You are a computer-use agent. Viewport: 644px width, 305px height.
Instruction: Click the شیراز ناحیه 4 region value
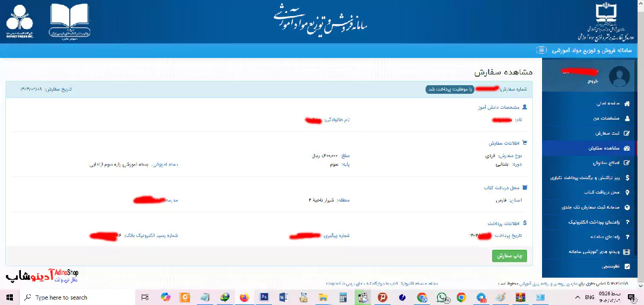point(321,200)
